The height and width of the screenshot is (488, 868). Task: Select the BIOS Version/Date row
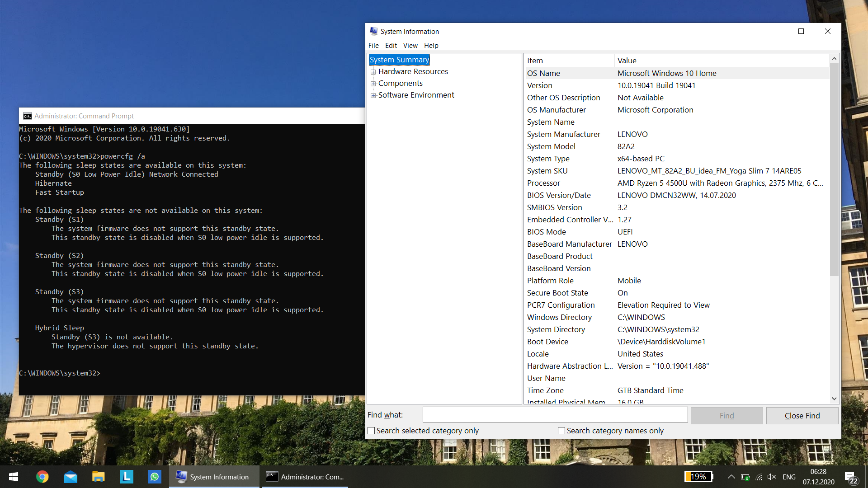tap(677, 195)
